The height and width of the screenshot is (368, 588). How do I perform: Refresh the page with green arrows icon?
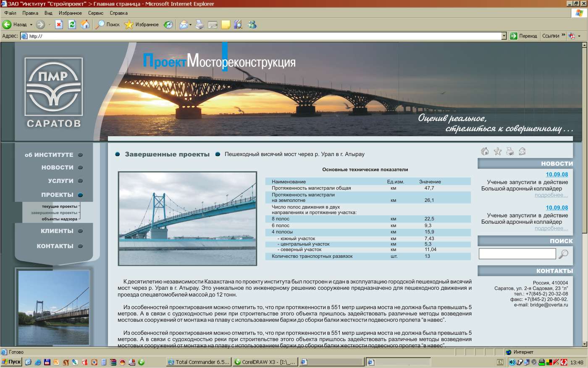tap(72, 24)
